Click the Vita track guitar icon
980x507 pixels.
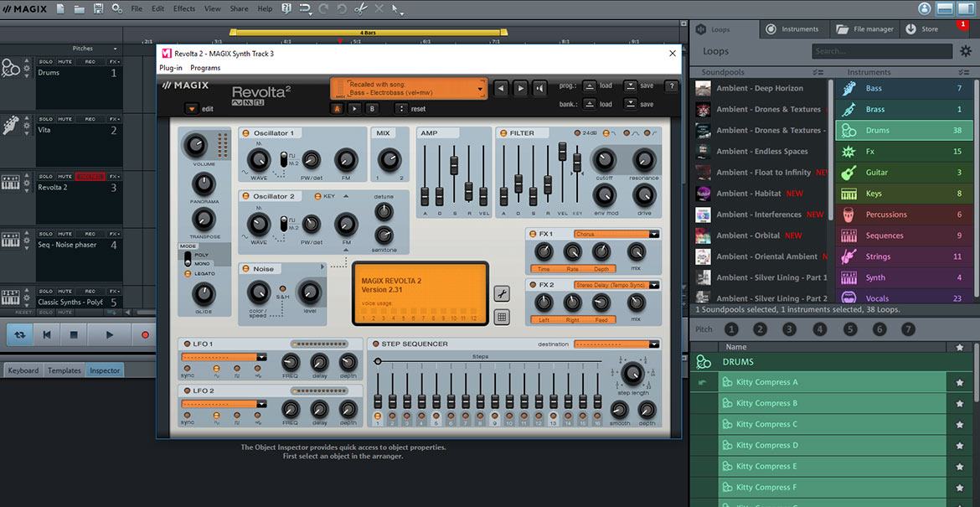11,124
